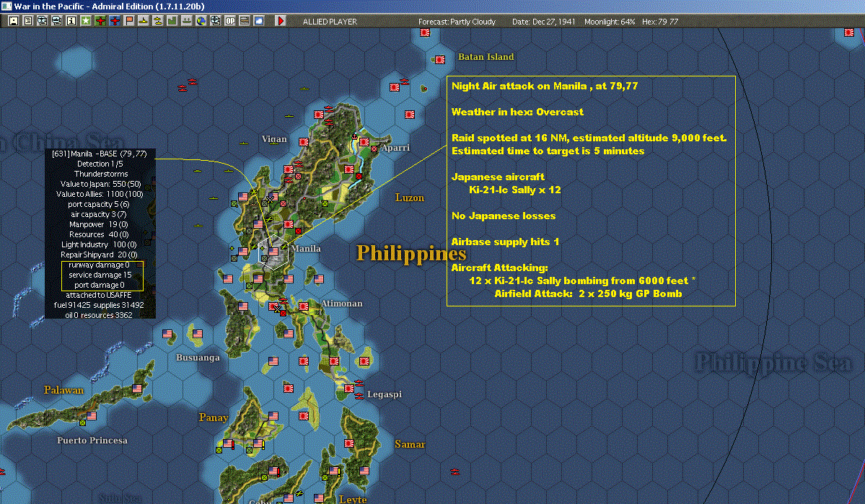
Task: Select Japanese ship icon east of Samar
Action: point(455,472)
